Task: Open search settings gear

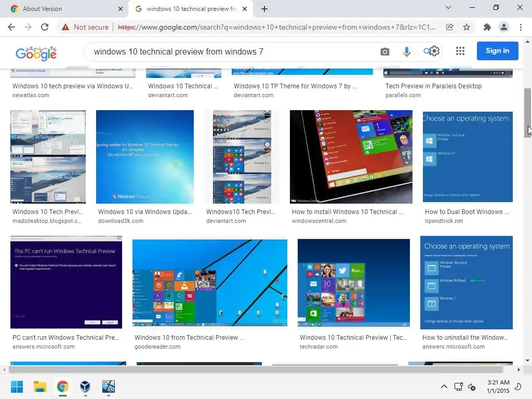Action: coord(434,51)
